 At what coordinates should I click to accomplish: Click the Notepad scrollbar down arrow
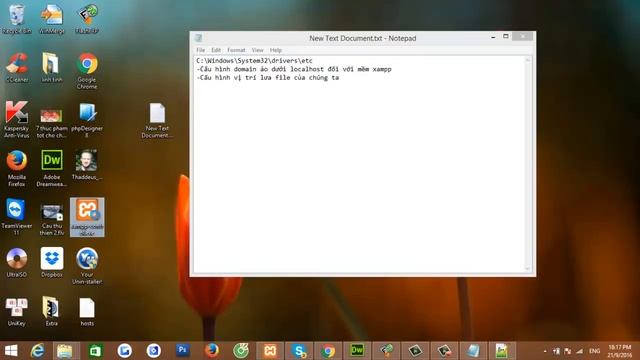(527, 269)
